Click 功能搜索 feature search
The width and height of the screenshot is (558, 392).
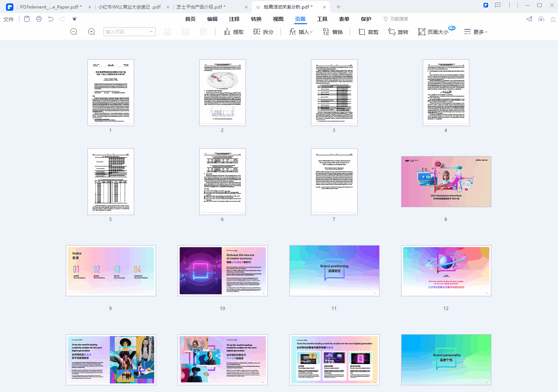(x=396, y=19)
